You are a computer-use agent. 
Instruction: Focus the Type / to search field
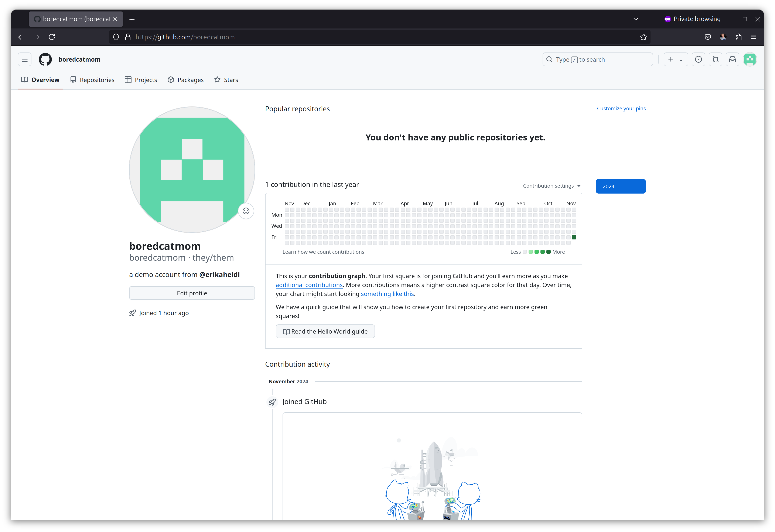[597, 59]
